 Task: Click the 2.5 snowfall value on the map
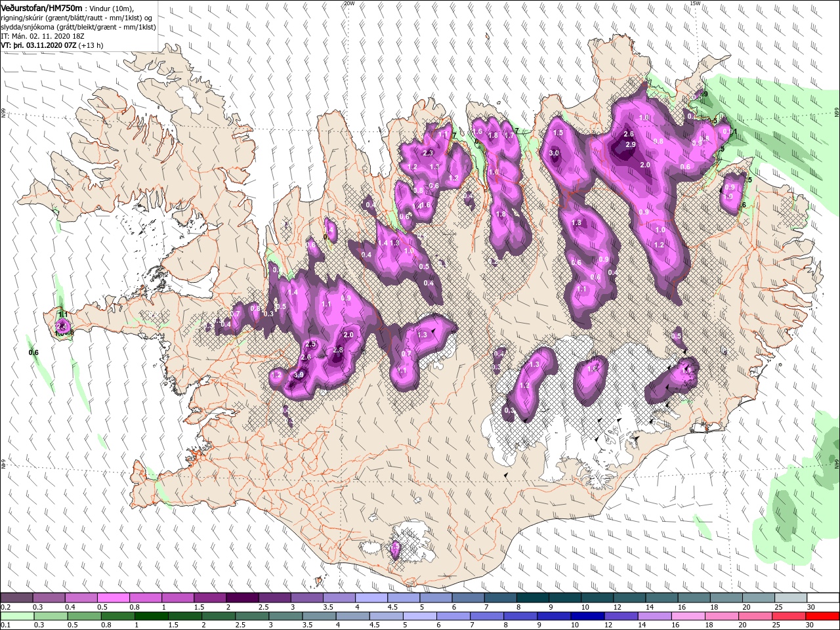(311, 345)
